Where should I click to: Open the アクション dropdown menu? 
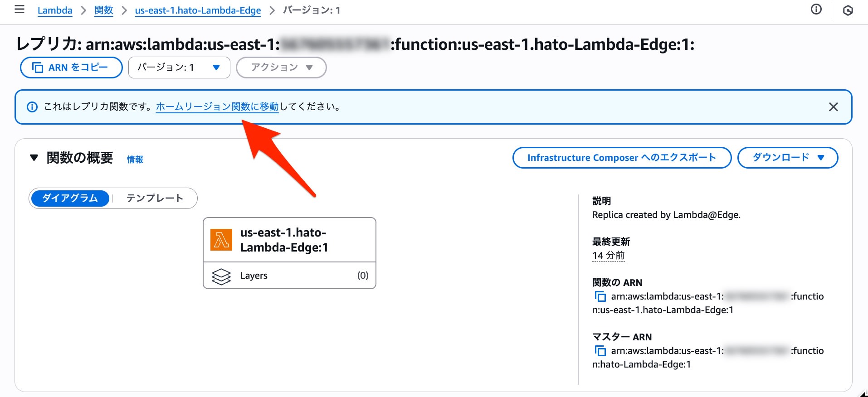click(x=281, y=68)
